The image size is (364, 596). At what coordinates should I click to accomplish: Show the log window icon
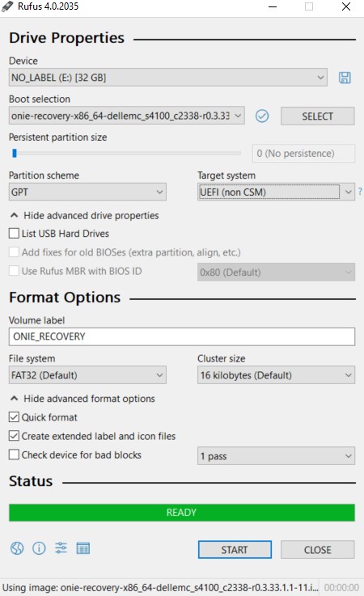pyautogui.click(x=83, y=548)
